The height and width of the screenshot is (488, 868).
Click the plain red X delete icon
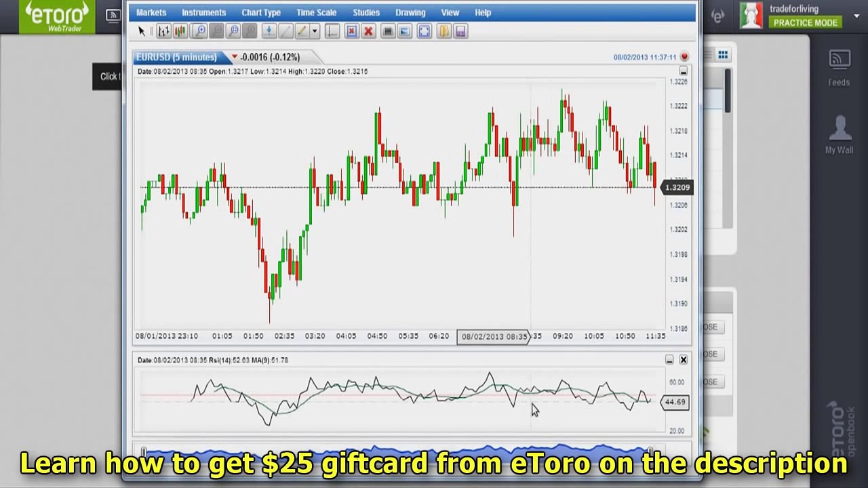tap(368, 31)
